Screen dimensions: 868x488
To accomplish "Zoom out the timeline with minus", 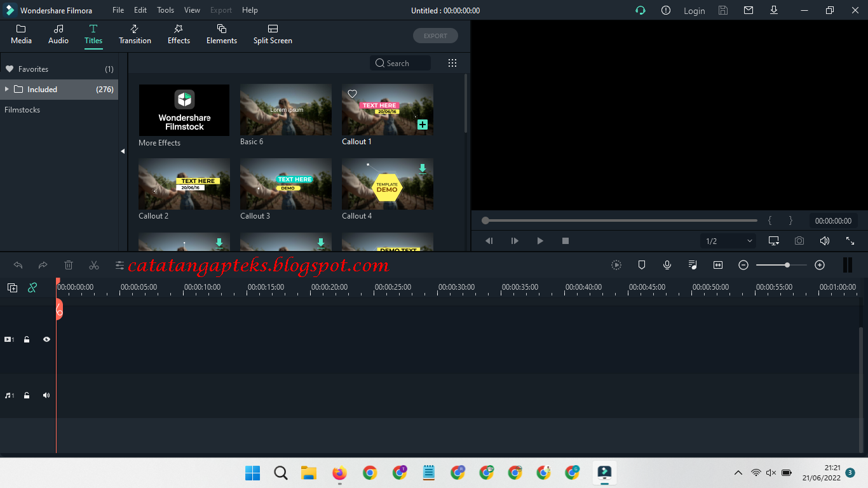I will (x=743, y=265).
